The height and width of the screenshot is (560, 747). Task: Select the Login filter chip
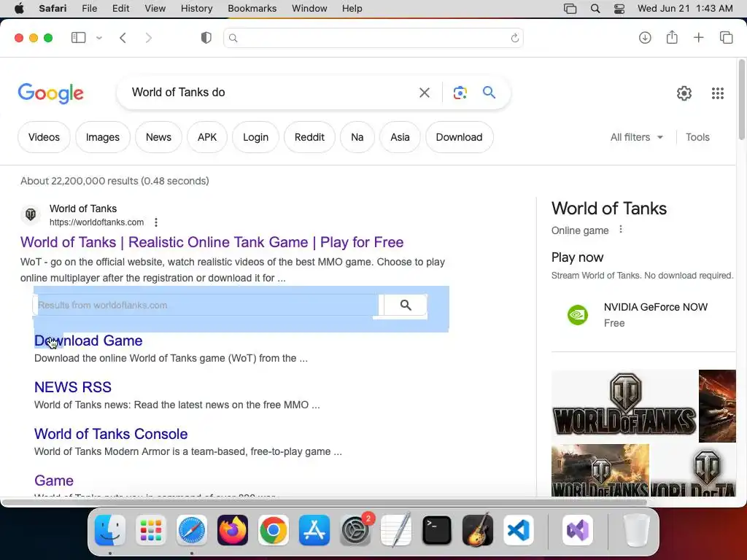[255, 137]
